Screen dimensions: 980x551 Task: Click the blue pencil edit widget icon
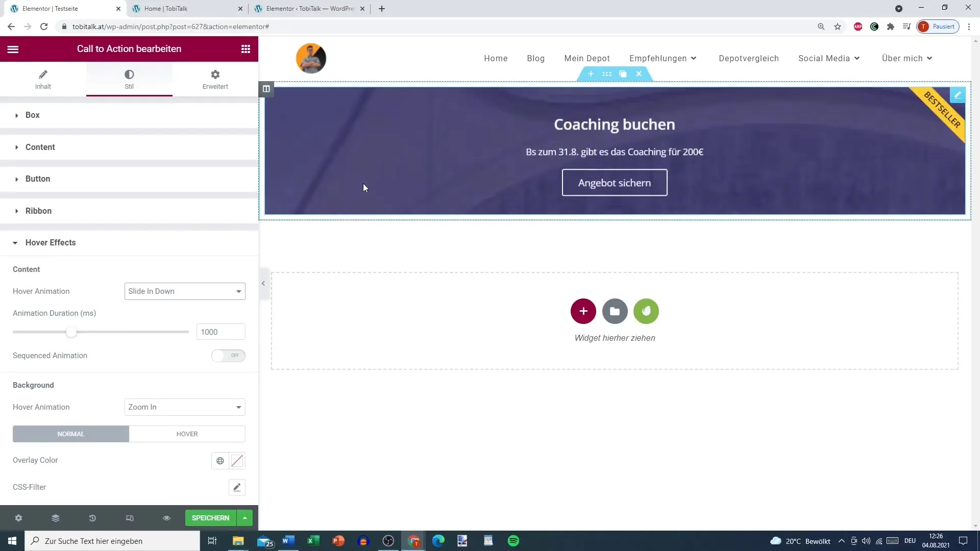958,95
